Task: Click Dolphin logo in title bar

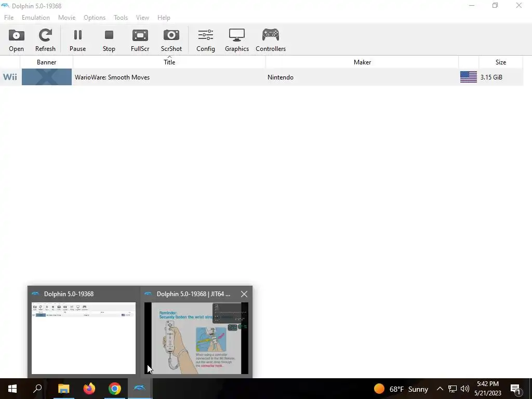Action: (5, 6)
